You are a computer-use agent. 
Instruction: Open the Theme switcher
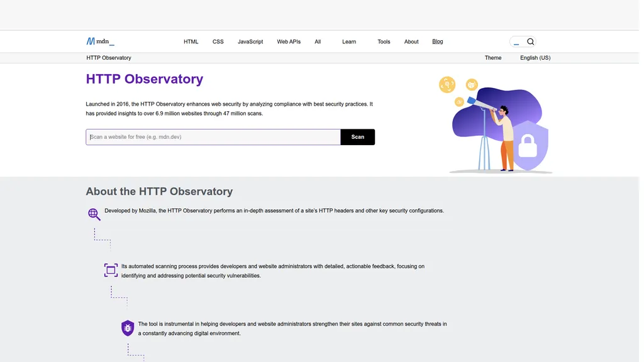coord(493,58)
